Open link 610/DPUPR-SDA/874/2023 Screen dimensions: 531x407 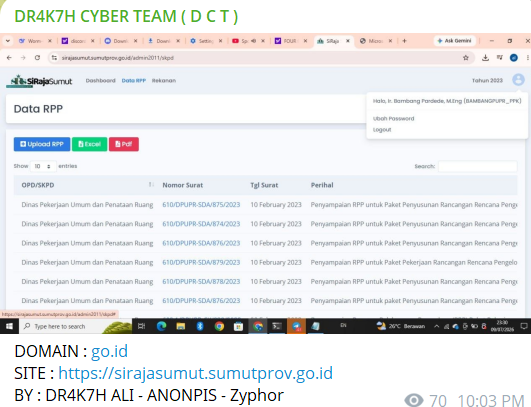tap(201, 224)
